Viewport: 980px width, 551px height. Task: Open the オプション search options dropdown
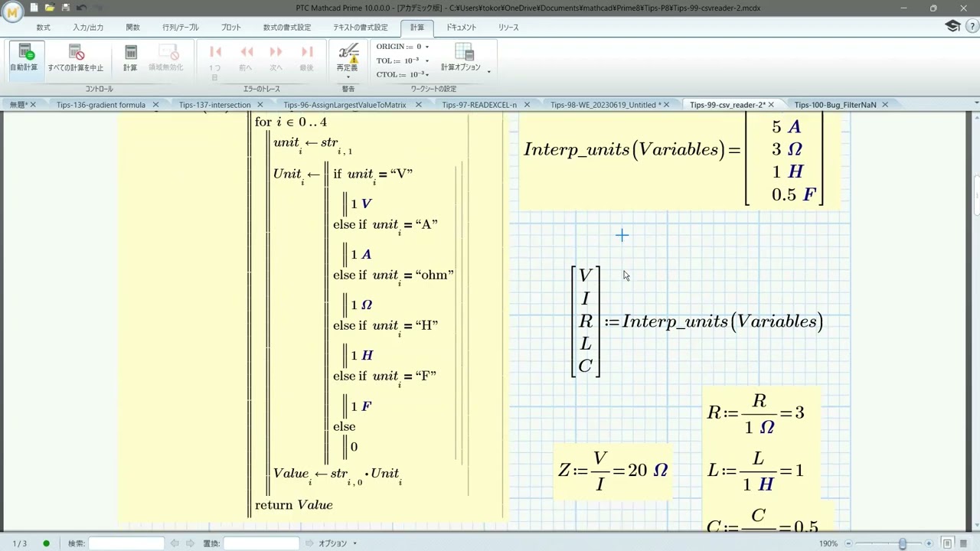click(x=338, y=543)
